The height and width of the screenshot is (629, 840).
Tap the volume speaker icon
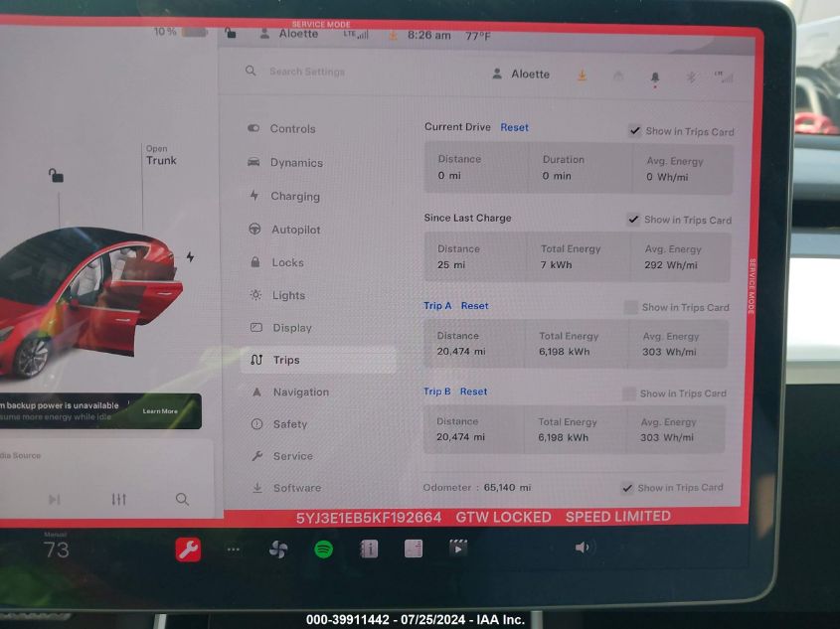coord(583,548)
